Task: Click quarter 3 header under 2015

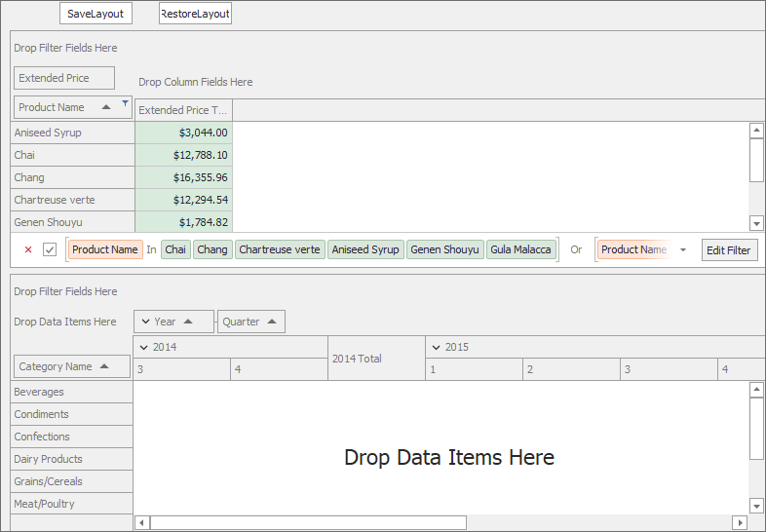Action: 669,370
